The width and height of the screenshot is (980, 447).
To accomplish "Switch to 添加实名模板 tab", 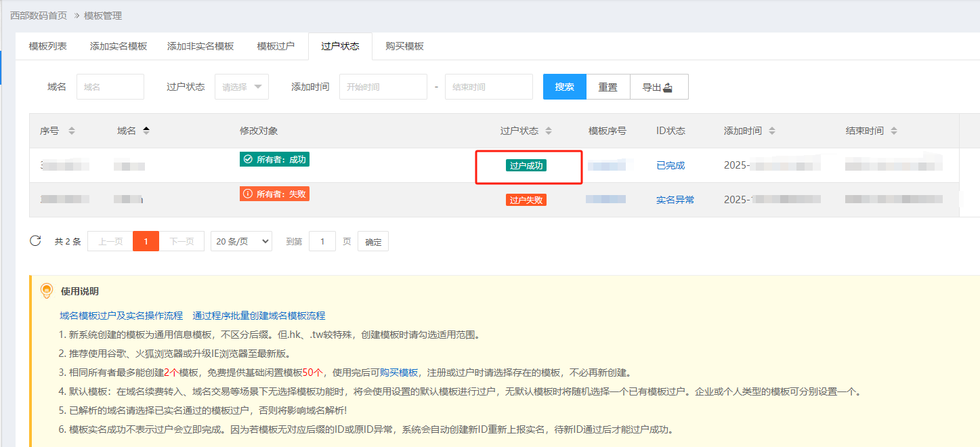I will pos(119,46).
